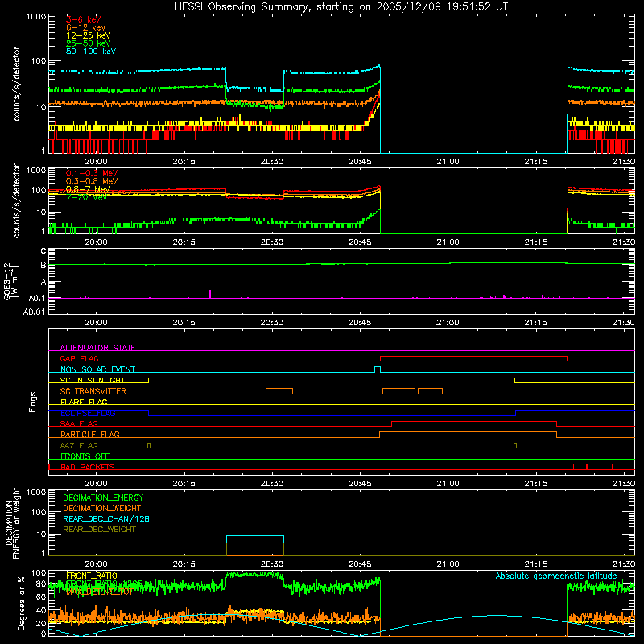Select the cyan 50-100 keV legend label
Image resolution: width=644 pixels, height=644 pixels.
(x=91, y=52)
